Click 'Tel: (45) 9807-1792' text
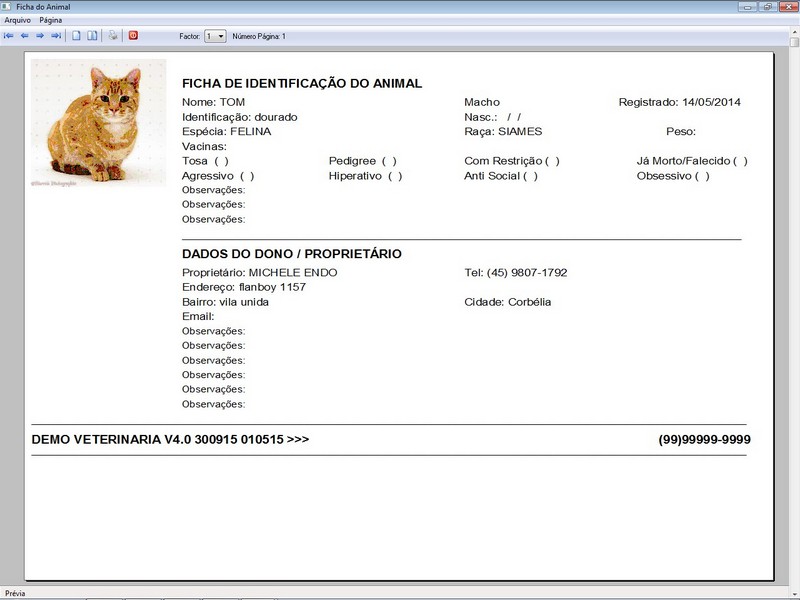The image size is (800, 600). click(516, 272)
